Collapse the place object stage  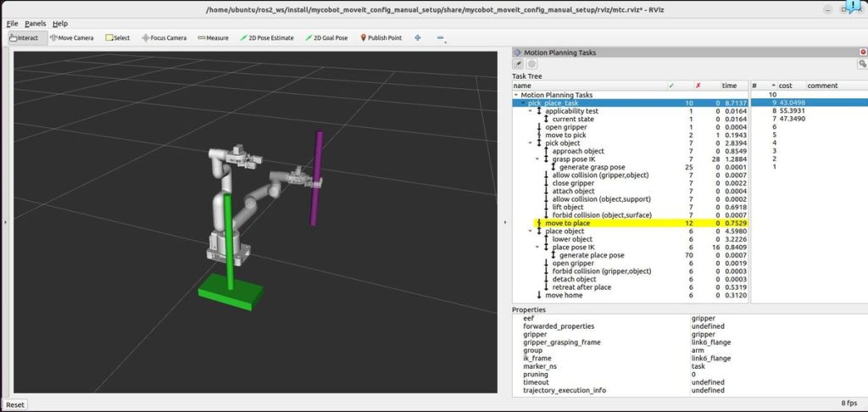(x=531, y=231)
